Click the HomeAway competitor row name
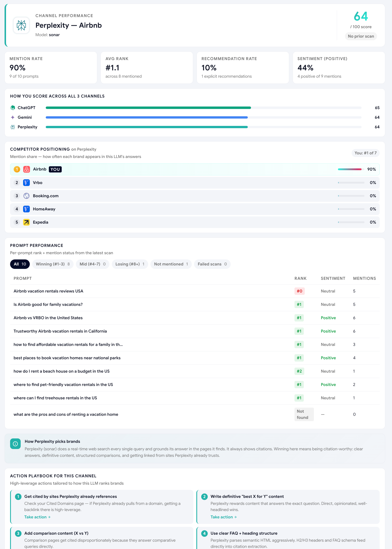 44,209
